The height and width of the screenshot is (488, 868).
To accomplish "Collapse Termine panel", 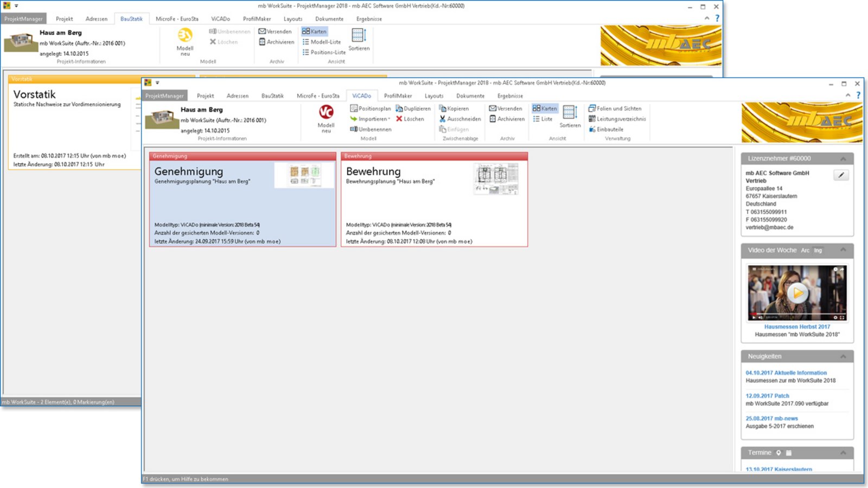I will [x=843, y=453].
